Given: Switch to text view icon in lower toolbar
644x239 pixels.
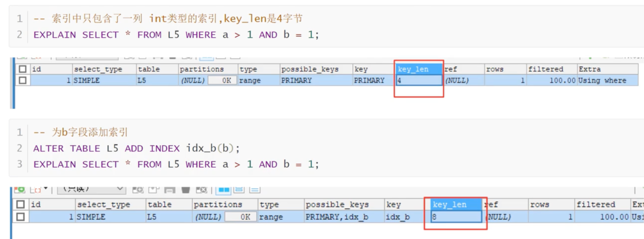Looking at the screenshot, I should click(255, 189).
